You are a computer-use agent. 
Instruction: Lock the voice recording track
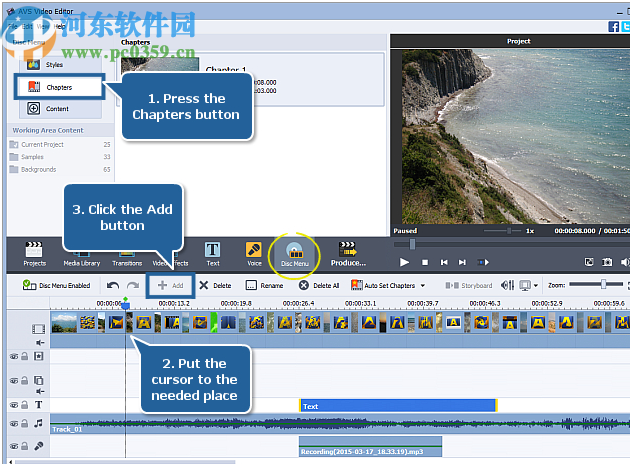click(25, 446)
